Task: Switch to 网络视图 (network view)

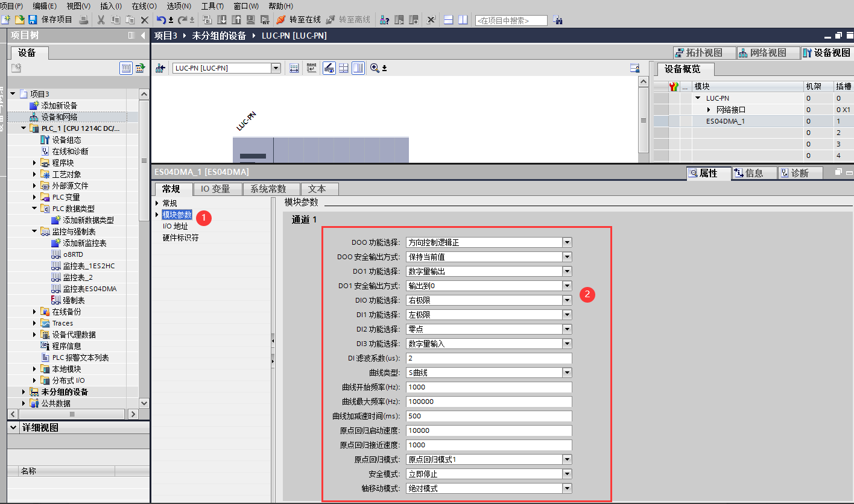Action: click(x=762, y=53)
